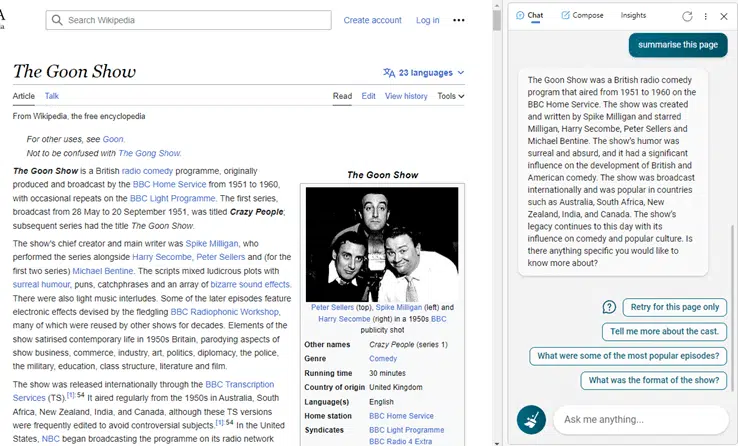Open Harry Secombe link in the image caption
Viewport: 738px width, 446px height.
(x=344, y=319)
